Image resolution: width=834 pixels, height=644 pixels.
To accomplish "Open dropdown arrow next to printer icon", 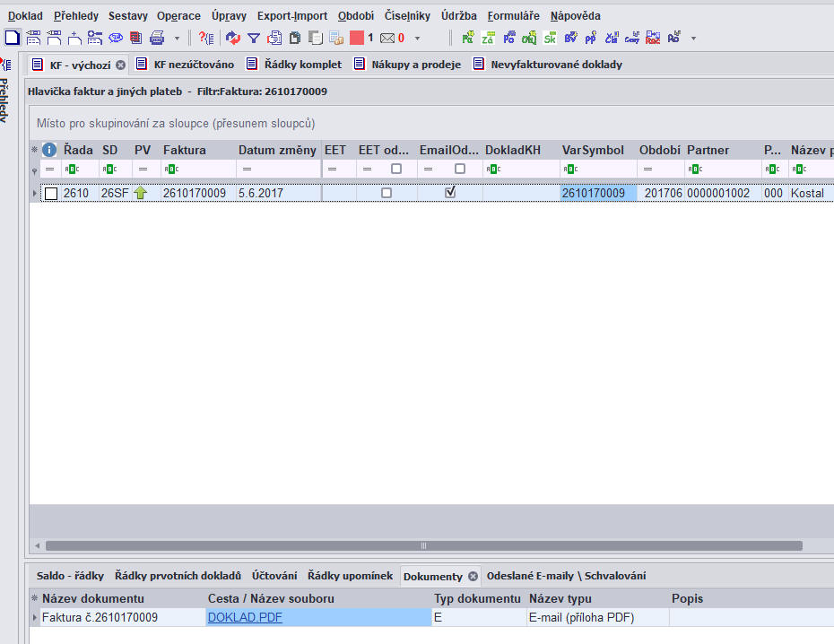I will (178, 39).
